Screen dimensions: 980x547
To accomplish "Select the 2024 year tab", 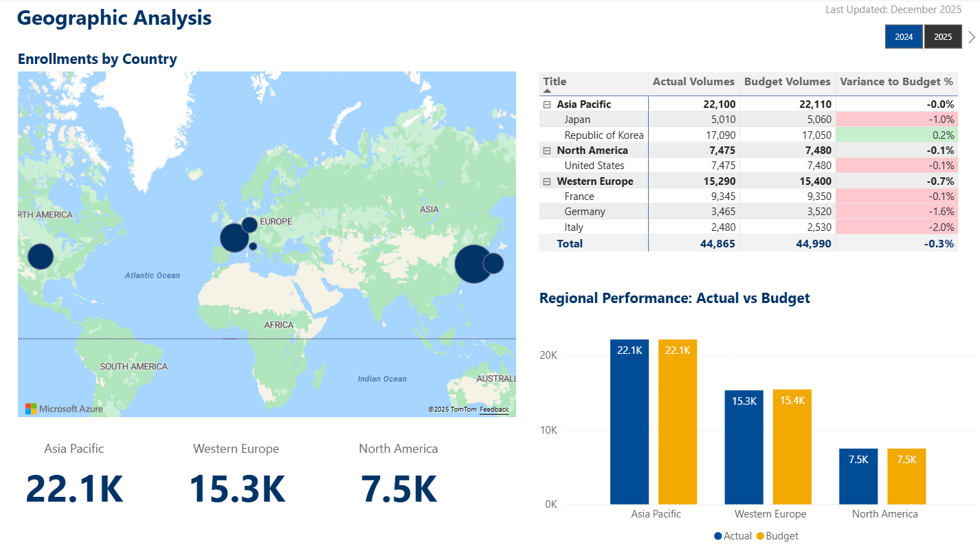I will tap(904, 36).
